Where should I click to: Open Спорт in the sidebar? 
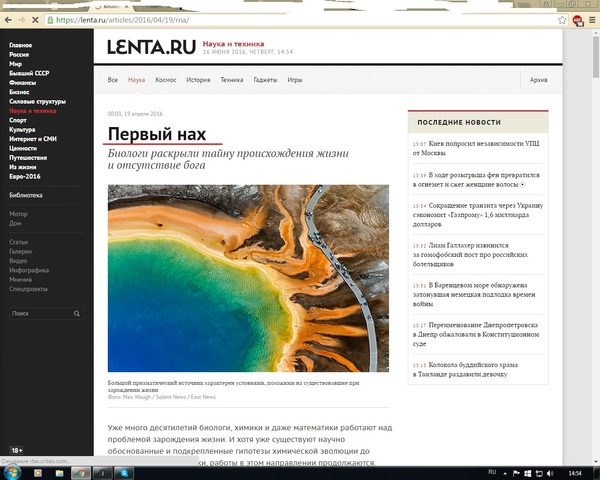click(x=18, y=120)
